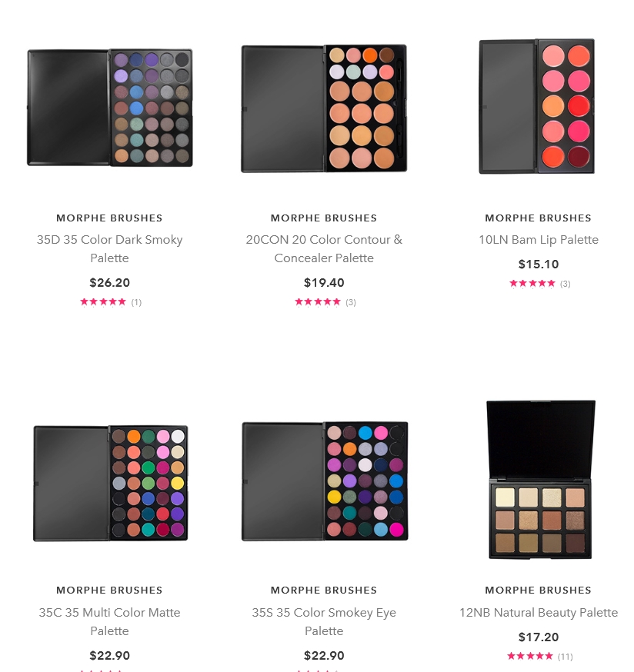634x672 pixels.
Task: Click the 35S 35 Color Smokey Eye Palette title
Action: coord(324,621)
